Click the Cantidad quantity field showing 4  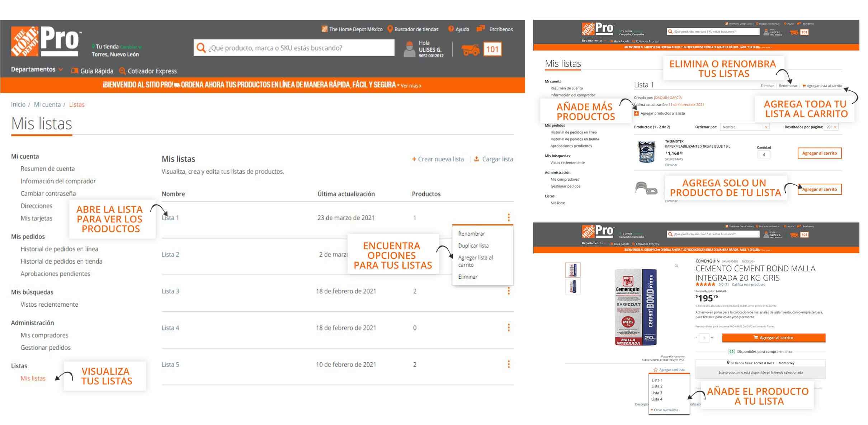tap(764, 155)
